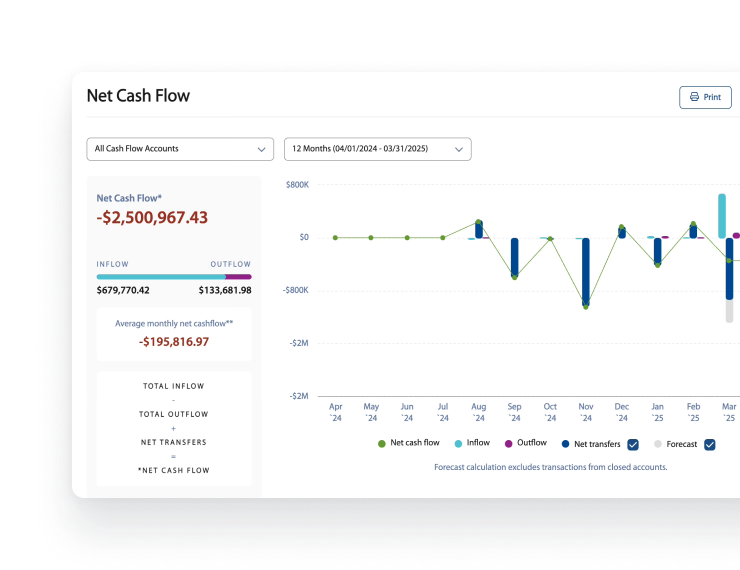Click the Sep '24 net transfers bar

tap(514, 257)
